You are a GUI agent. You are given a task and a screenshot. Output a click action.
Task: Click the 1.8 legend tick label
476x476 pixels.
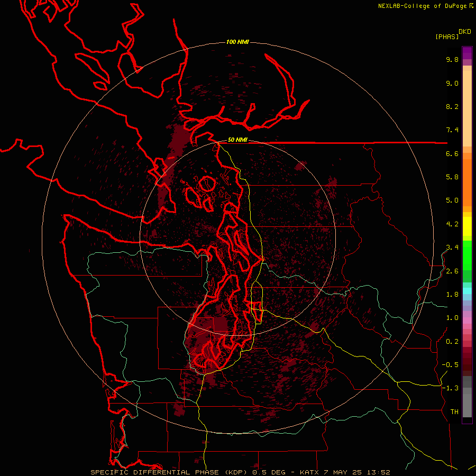pyautogui.click(x=452, y=295)
